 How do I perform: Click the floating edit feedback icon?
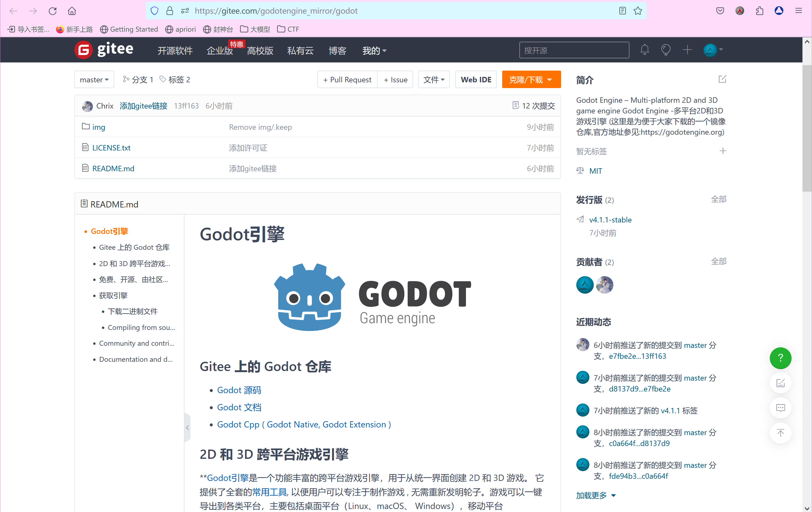[x=780, y=383]
